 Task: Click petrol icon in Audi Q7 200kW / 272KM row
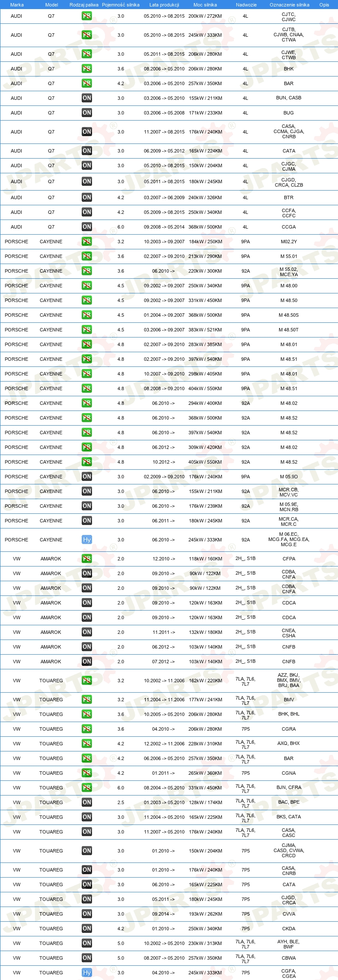[87, 16]
